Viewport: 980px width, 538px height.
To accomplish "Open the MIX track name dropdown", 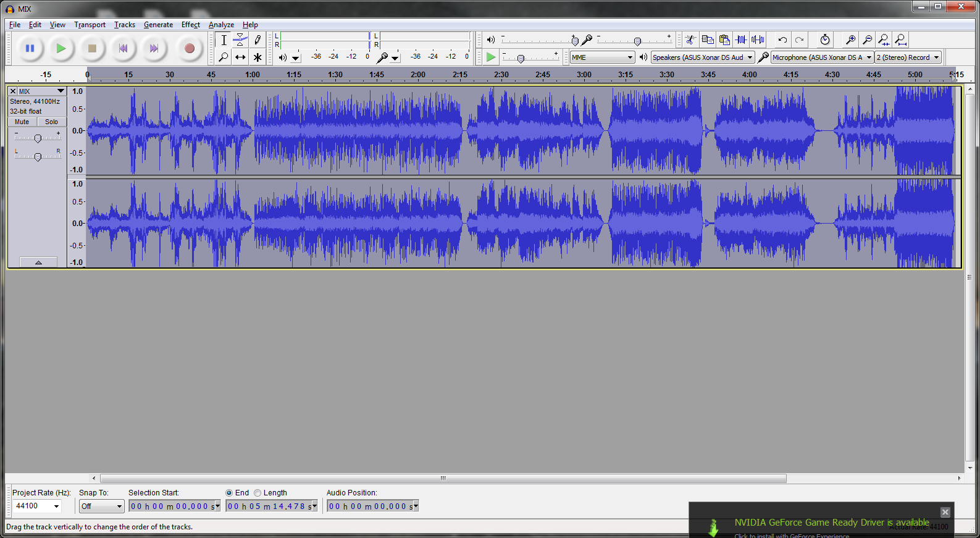I will 41,91.
